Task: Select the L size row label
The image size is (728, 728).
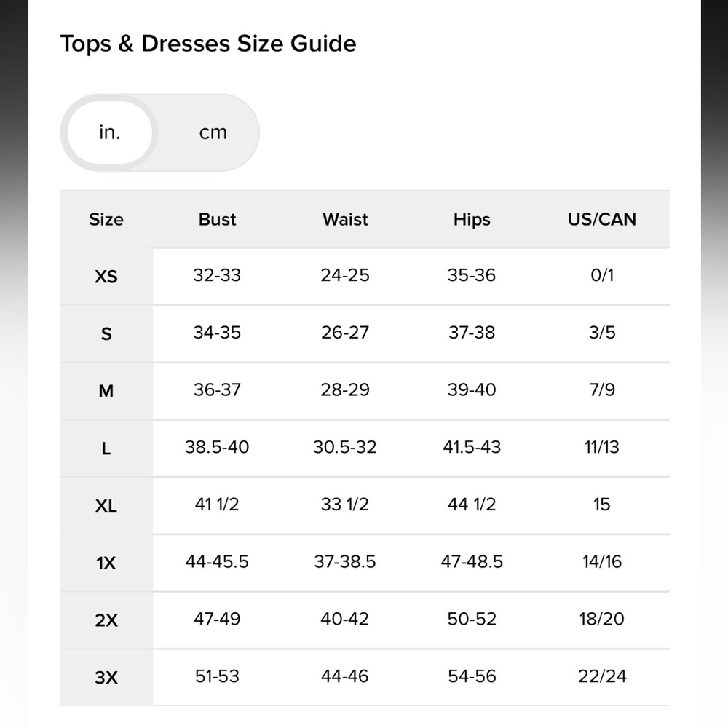Action: (x=106, y=448)
